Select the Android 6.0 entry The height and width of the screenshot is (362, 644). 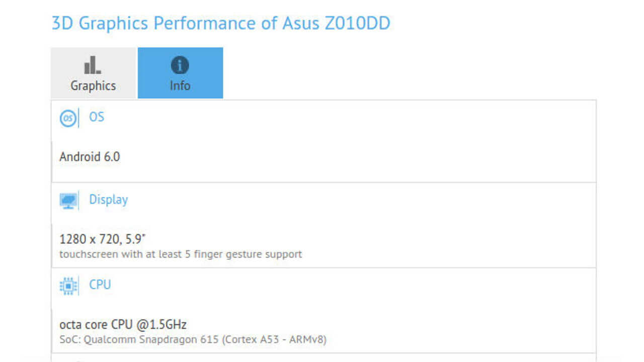click(90, 156)
